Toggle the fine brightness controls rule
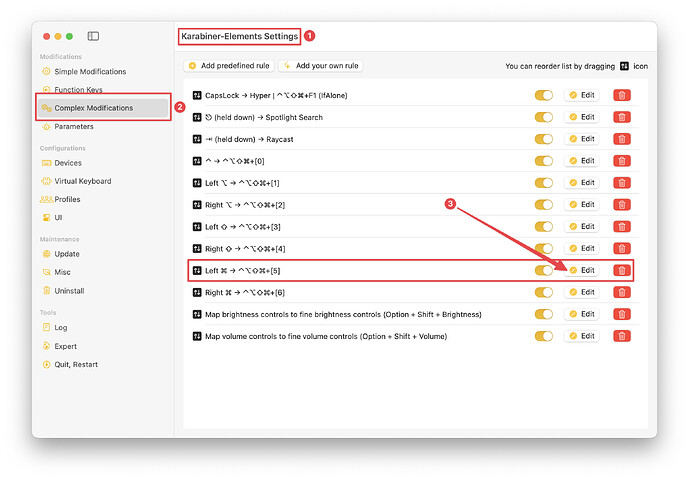 pyautogui.click(x=544, y=314)
